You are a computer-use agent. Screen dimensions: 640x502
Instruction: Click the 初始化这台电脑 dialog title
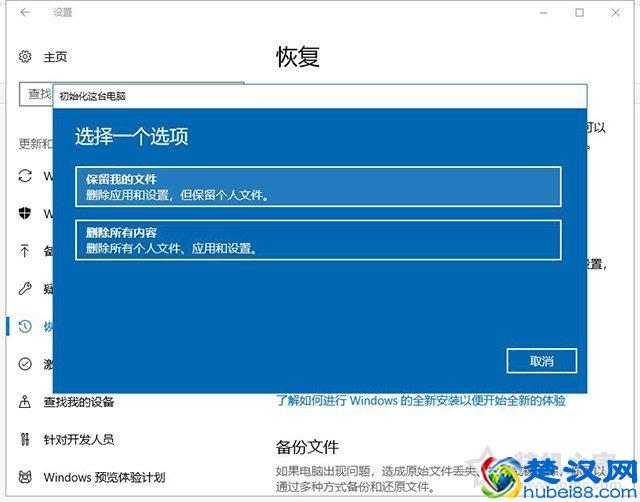pos(93,96)
